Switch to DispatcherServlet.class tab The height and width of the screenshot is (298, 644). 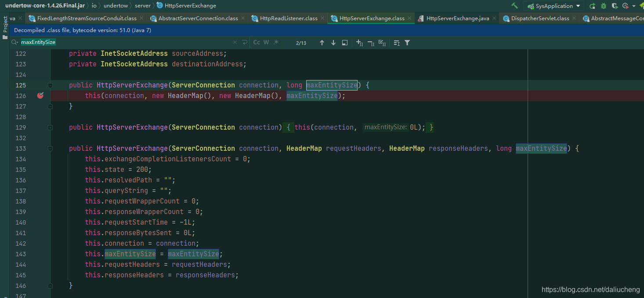click(x=540, y=18)
